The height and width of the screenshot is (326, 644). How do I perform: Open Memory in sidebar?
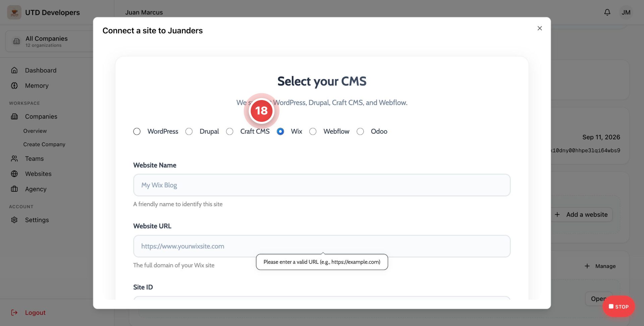(37, 86)
